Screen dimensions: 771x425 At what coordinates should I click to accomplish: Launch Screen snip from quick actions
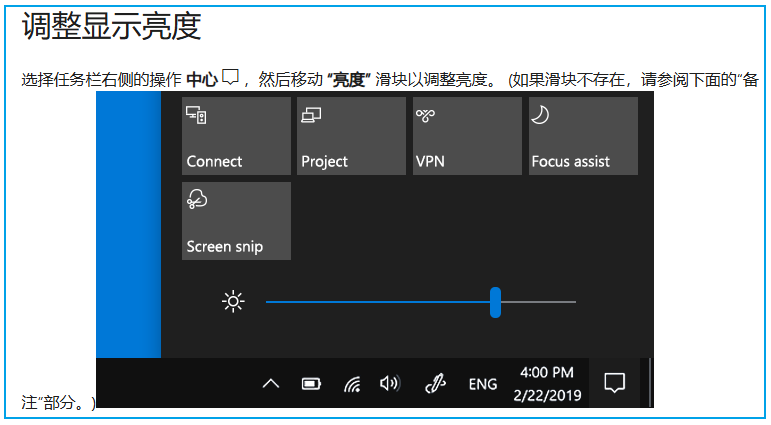[236, 221]
